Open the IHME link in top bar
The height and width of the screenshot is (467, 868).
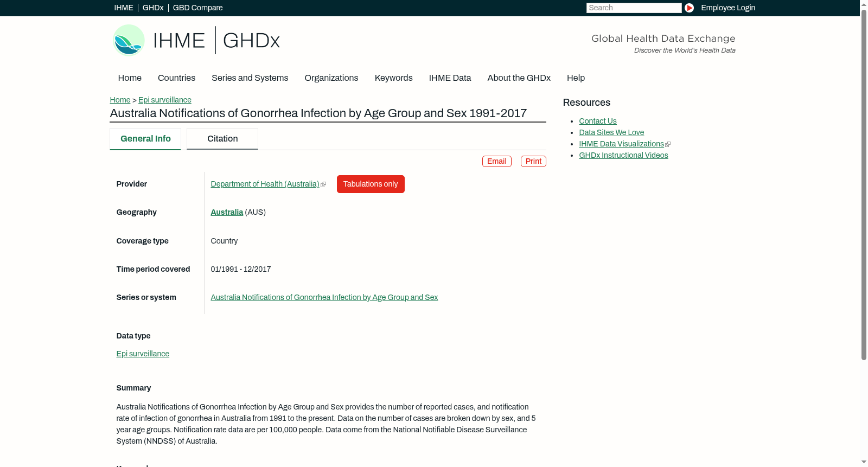click(124, 8)
